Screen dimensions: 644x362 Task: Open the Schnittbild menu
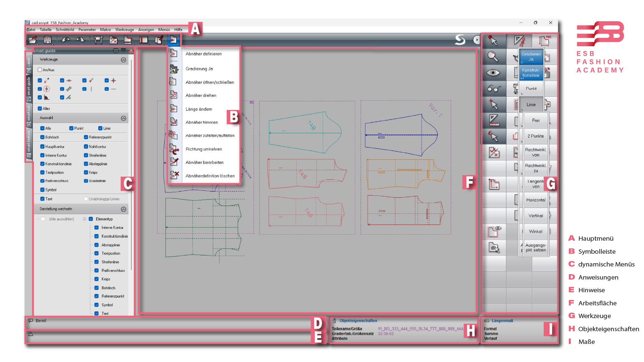pyautogui.click(x=65, y=29)
